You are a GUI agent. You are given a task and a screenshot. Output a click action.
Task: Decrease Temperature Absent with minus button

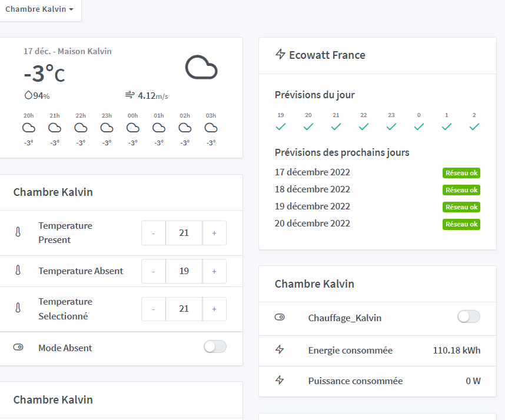coord(154,271)
